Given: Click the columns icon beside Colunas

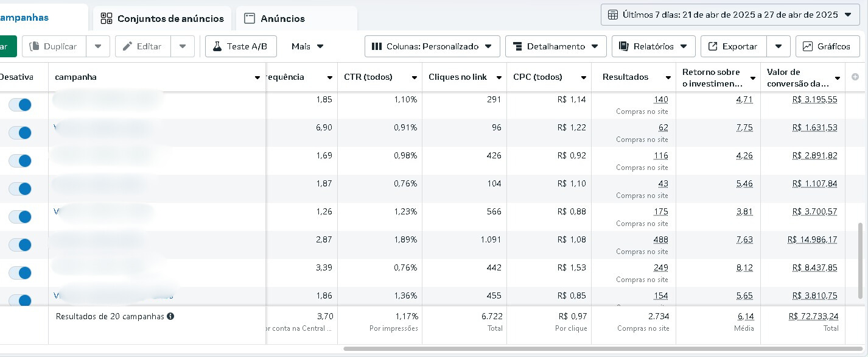Looking at the screenshot, I should point(377,46).
